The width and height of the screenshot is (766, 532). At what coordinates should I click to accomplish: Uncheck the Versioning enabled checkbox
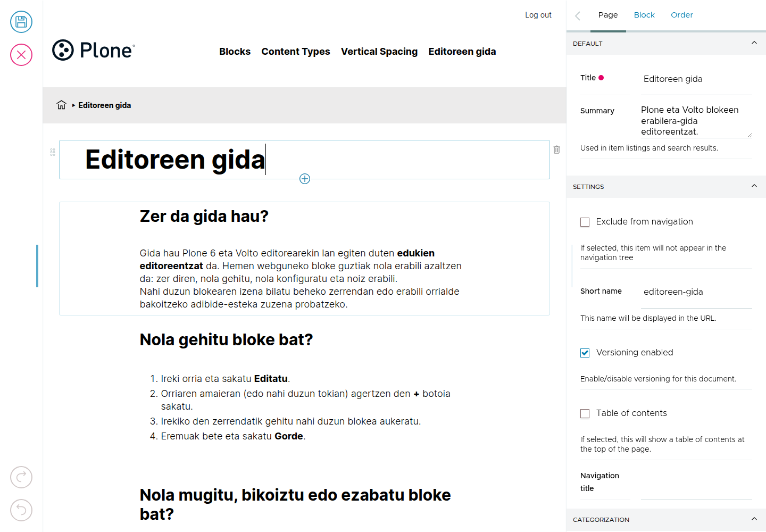(x=585, y=353)
